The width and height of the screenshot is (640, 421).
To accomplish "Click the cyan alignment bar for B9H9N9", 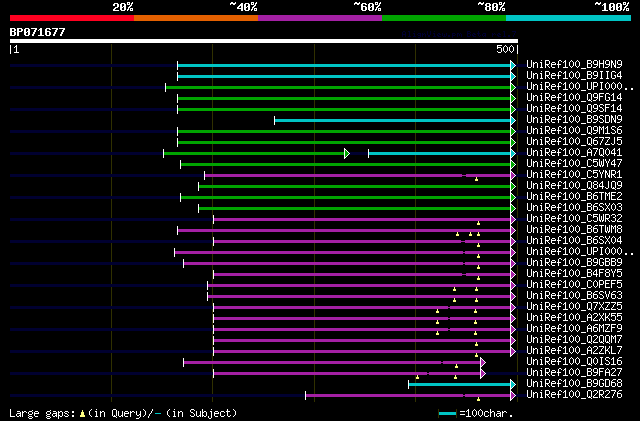I will point(344,65).
